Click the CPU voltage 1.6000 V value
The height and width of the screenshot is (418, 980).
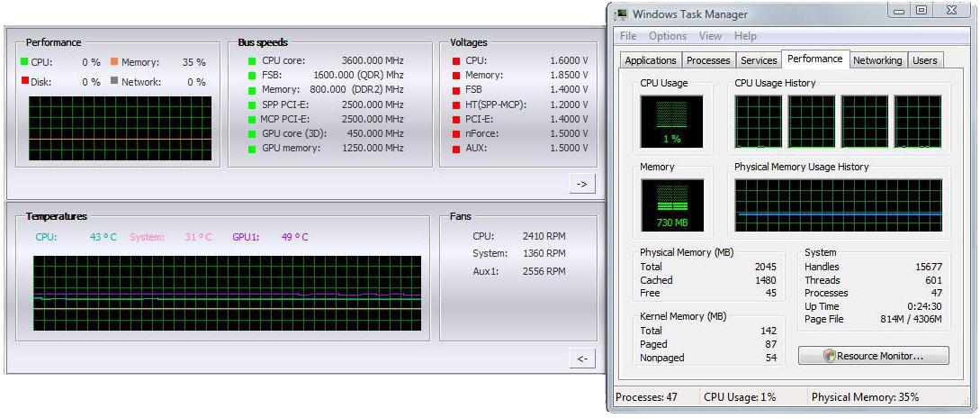point(569,60)
